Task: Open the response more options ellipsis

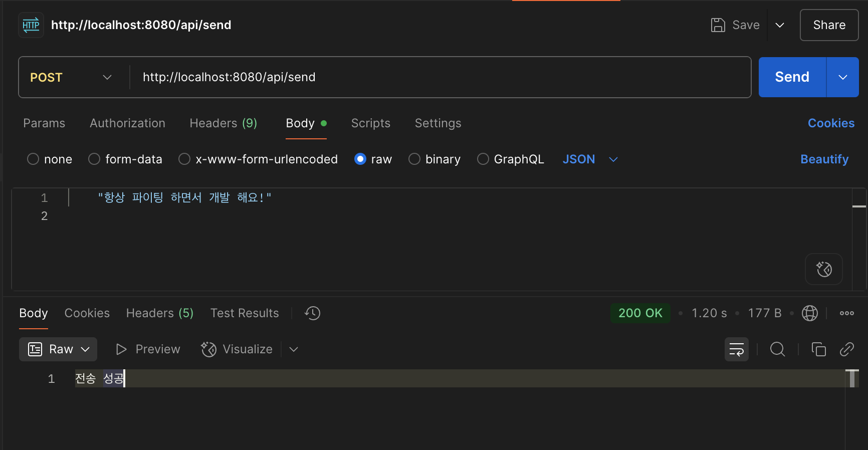Action: pyautogui.click(x=847, y=313)
